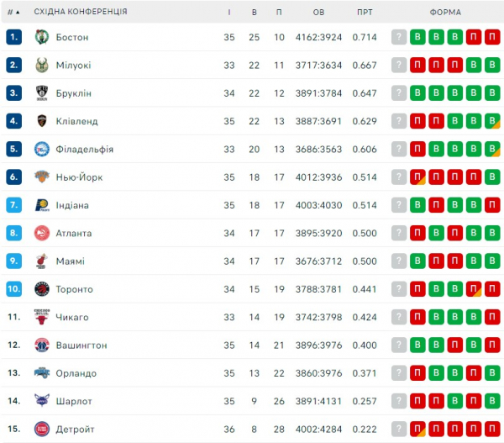
Task: Sort standings by ПРТ percentage column
Action: pos(365,12)
